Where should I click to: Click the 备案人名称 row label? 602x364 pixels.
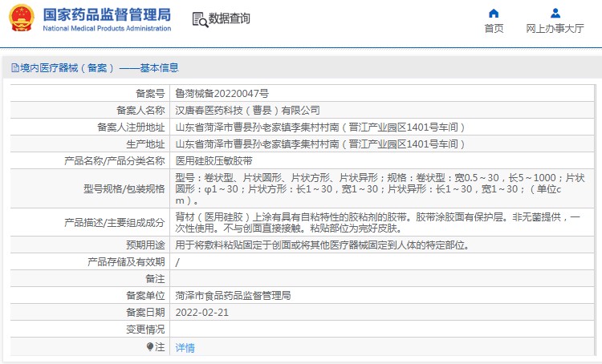[140, 111]
